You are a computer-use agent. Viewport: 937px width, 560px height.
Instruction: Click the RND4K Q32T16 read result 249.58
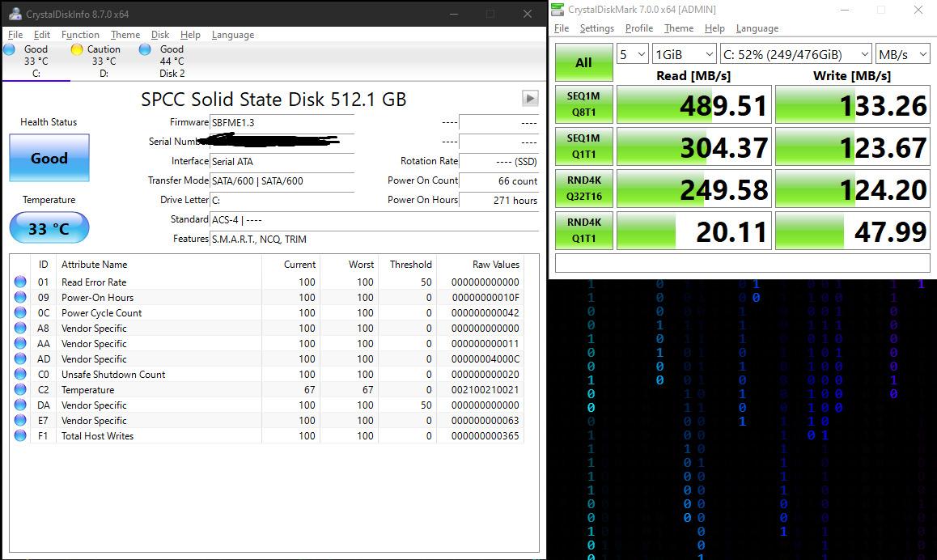pos(693,189)
